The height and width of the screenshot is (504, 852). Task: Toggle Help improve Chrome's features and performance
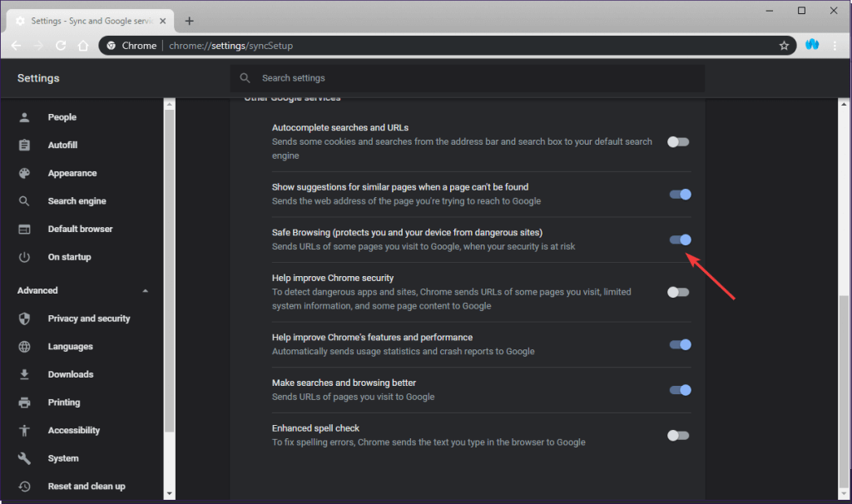[x=681, y=344]
